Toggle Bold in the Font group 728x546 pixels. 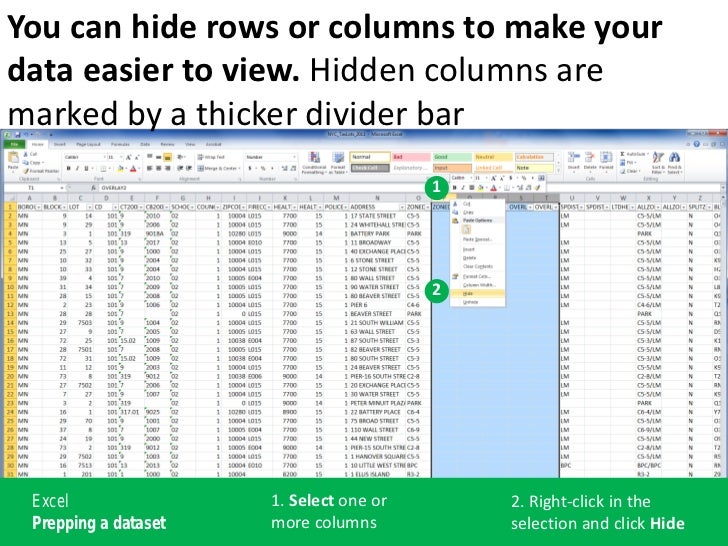point(69,169)
